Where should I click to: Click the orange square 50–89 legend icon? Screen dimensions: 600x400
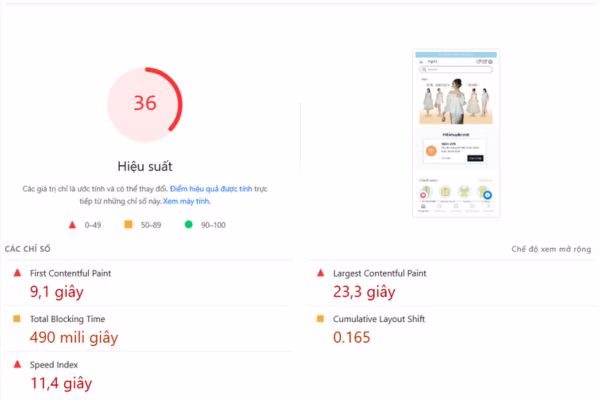tap(129, 224)
